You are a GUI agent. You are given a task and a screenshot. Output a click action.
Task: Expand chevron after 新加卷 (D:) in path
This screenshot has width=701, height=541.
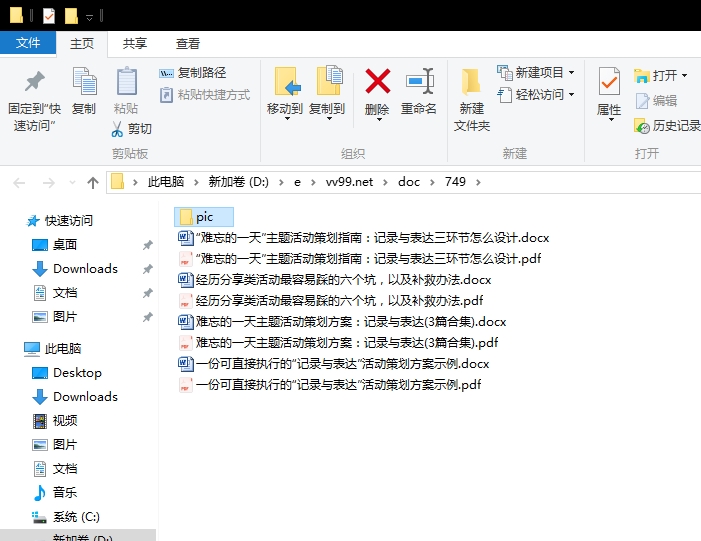281,182
